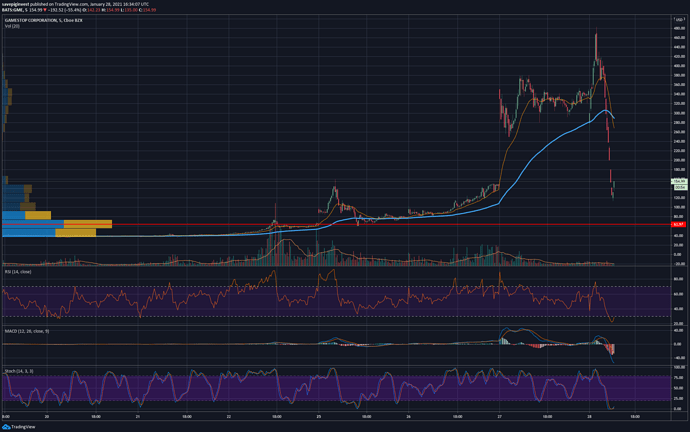
Task: Click the 480.00 price axis label
Action: 679,28
